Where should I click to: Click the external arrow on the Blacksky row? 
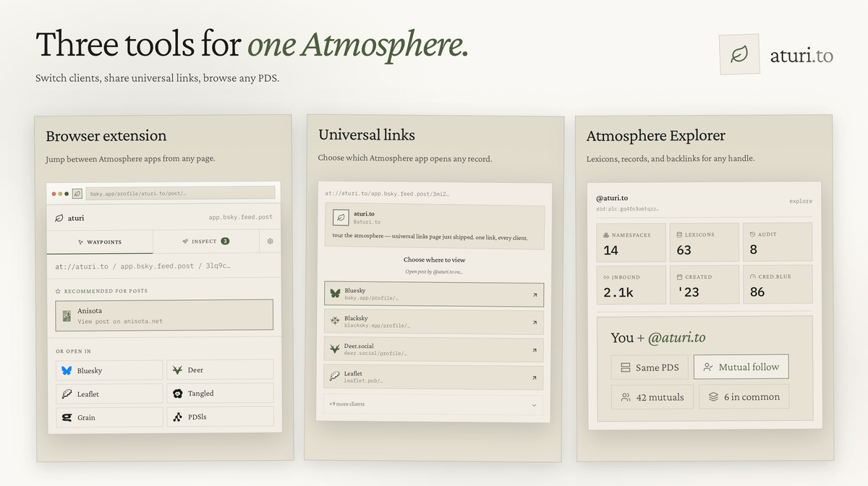pyautogui.click(x=535, y=323)
